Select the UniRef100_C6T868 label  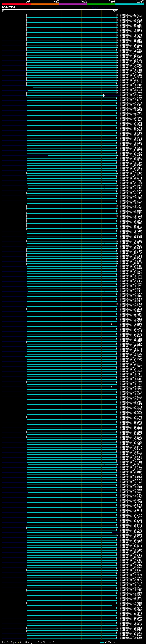coord(131,67)
